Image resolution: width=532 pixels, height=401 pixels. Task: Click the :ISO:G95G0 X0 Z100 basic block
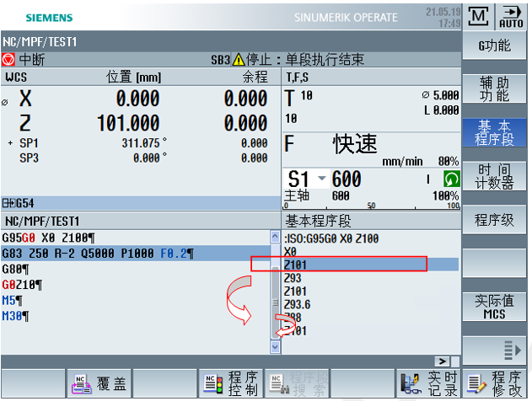coord(331,238)
